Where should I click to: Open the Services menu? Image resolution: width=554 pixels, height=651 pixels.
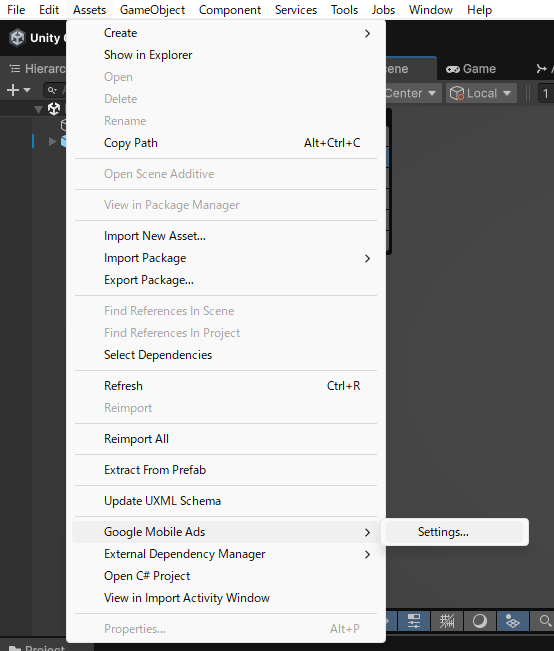(296, 10)
